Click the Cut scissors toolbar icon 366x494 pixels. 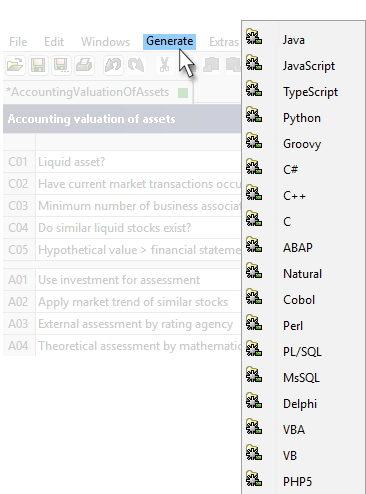[165, 65]
